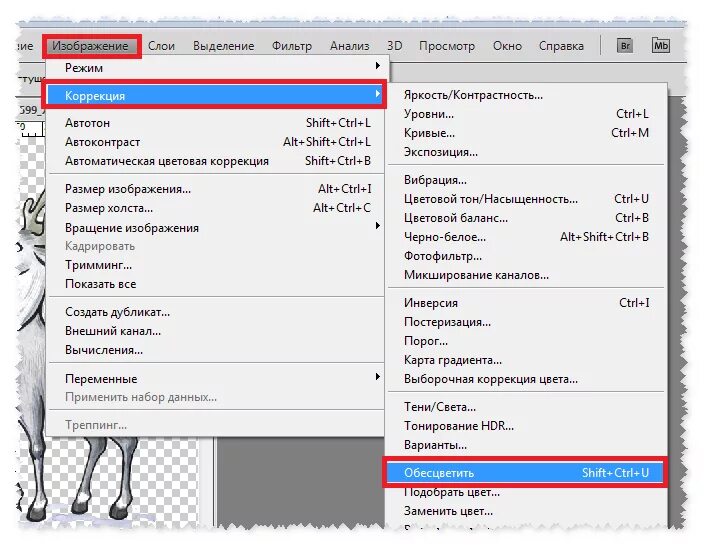Open the Изображение menu
This screenshot has height=546, width=704.
pyautogui.click(x=90, y=46)
